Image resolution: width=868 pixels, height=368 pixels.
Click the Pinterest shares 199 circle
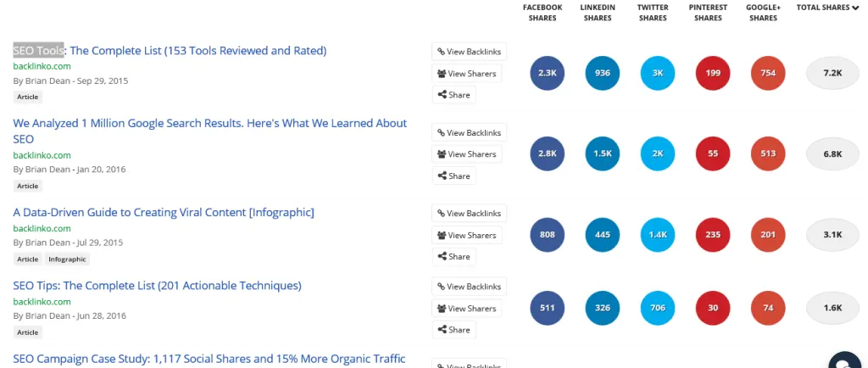(713, 73)
